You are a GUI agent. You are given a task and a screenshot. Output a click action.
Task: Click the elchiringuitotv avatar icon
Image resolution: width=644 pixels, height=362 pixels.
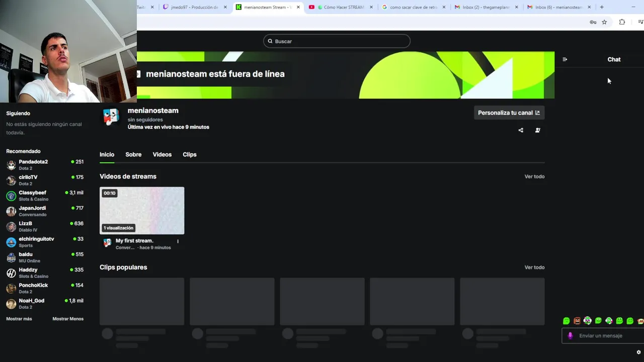11,242
